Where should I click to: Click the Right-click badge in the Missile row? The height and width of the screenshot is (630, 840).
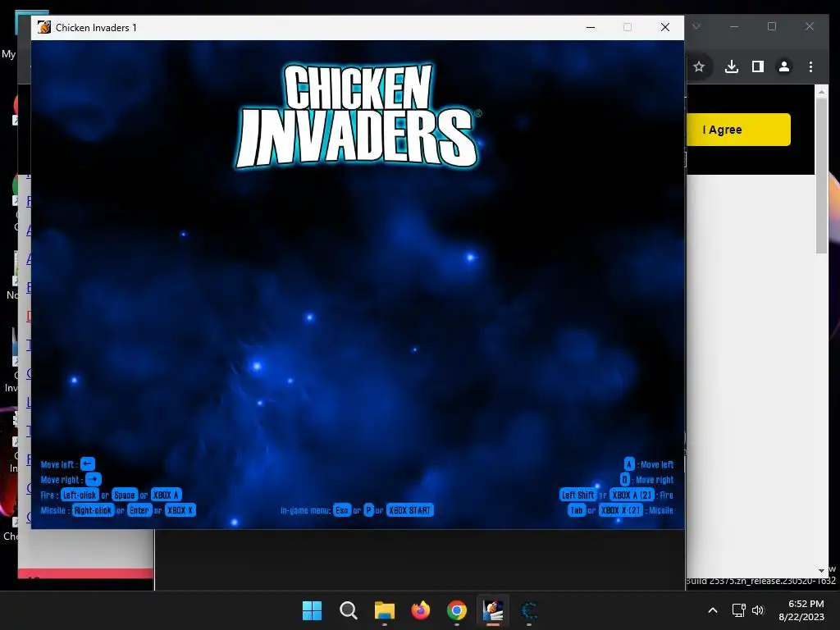(x=93, y=510)
